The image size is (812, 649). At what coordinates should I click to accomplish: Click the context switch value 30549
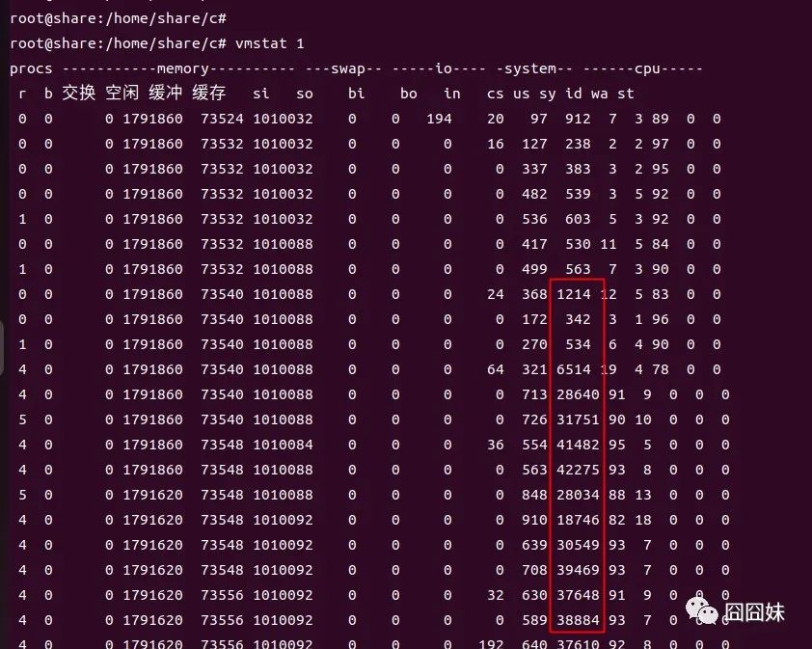(578, 545)
